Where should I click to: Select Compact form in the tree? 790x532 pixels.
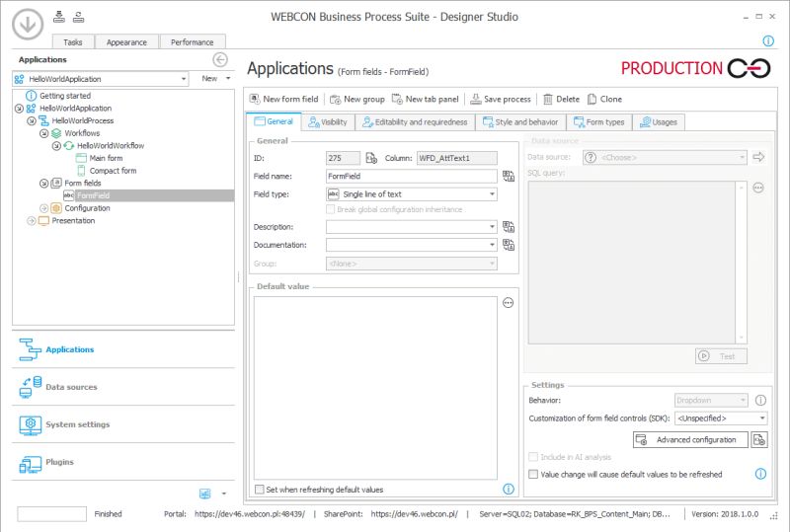113,171
